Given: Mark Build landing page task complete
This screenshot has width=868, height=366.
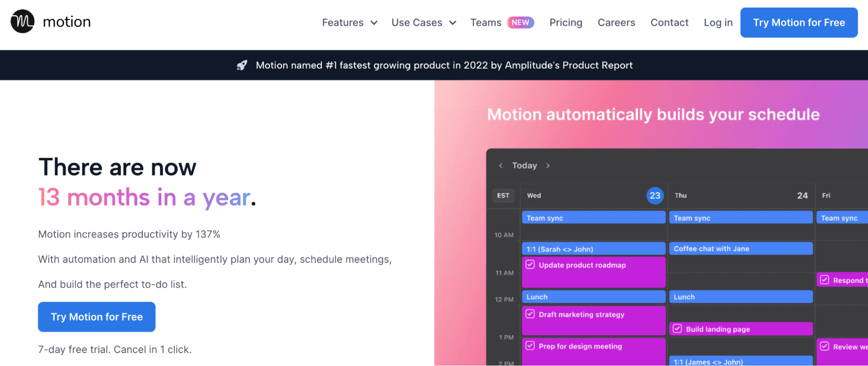Looking at the screenshot, I should coord(677,329).
